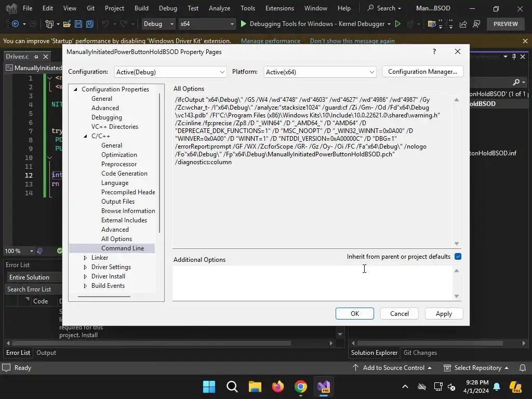The image size is (532, 399).
Task: Click in the Additional Options text box
Action: [312, 283]
